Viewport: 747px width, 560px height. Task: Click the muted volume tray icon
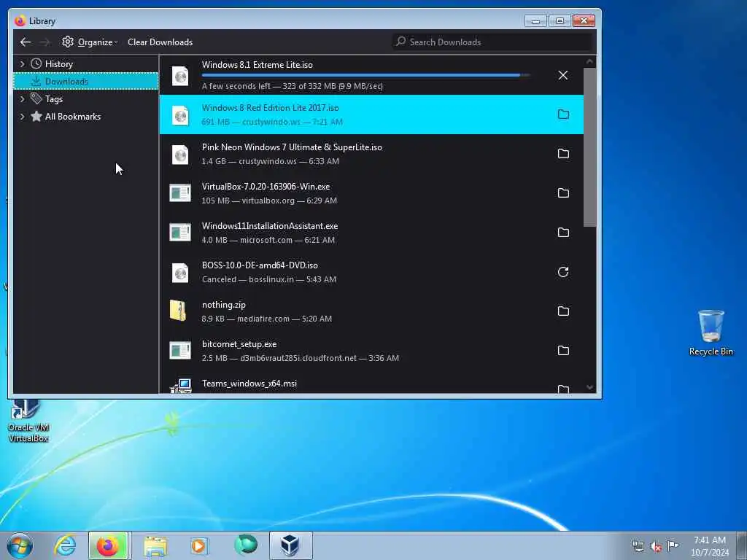click(656, 547)
